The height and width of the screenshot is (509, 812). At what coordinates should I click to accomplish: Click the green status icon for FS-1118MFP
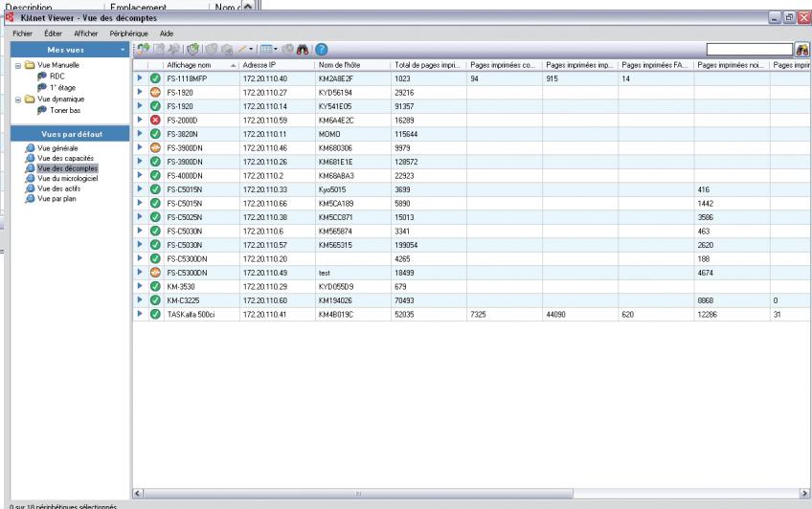(155, 78)
